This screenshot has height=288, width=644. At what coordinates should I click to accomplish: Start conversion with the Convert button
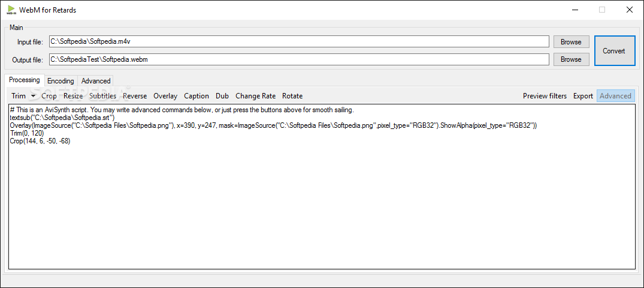[x=613, y=50]
